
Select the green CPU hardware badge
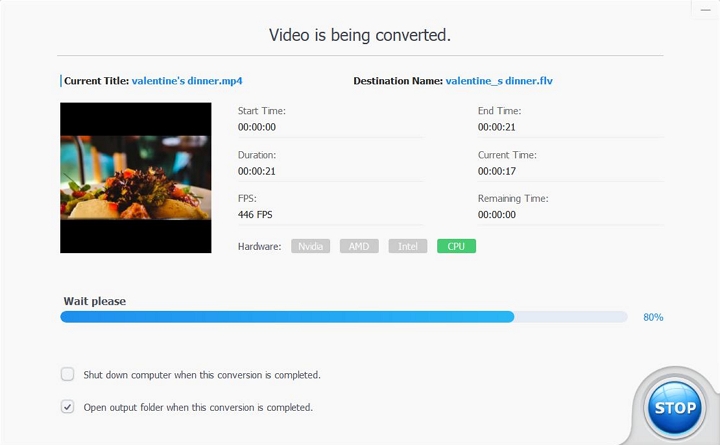456,246
